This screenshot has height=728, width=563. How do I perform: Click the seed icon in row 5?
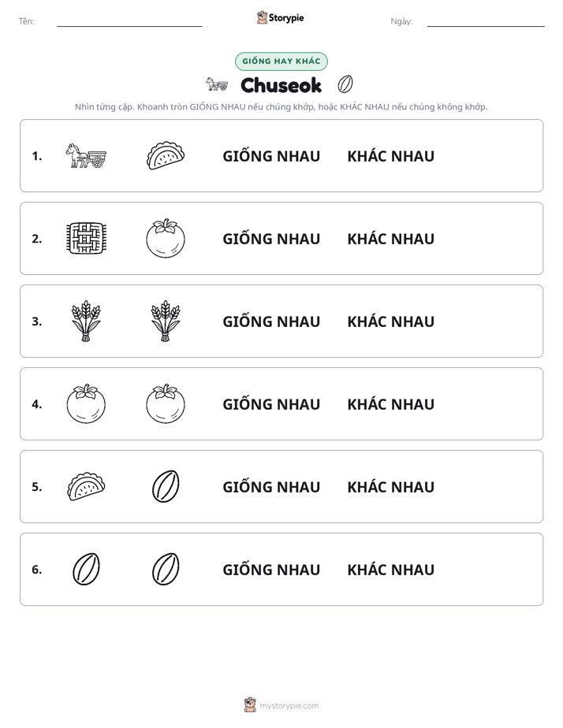click(x=166, y=487)
